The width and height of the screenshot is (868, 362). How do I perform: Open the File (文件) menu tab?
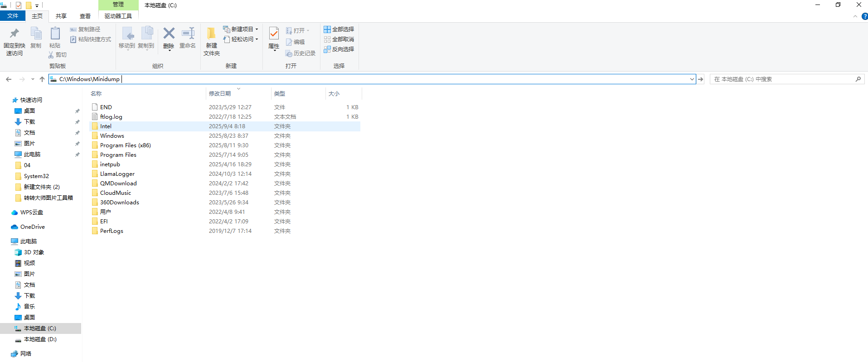13,16
